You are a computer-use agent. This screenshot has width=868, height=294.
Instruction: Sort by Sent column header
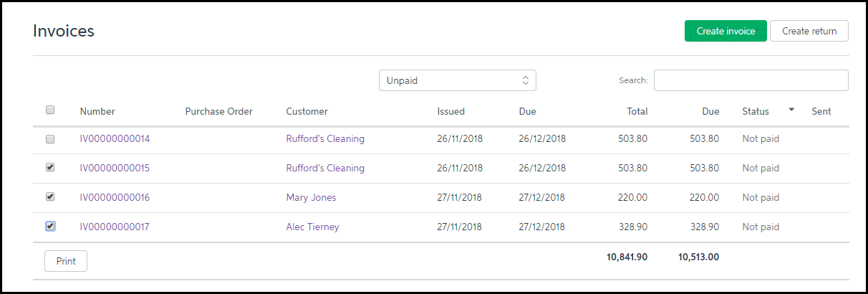click(x=821, y=111)
